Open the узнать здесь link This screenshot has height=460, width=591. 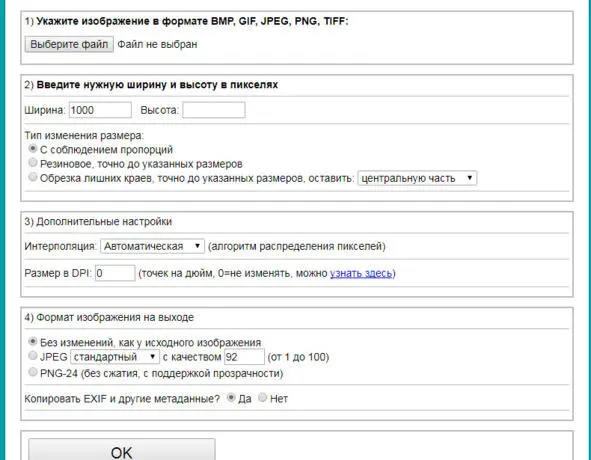(x=361, y=273)
